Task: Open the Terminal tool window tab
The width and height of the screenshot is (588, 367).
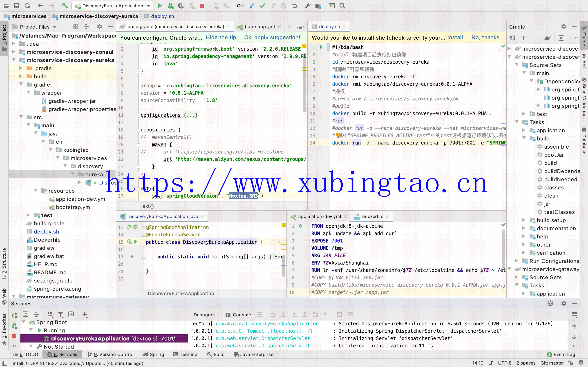Action: [x=186, y=354]
